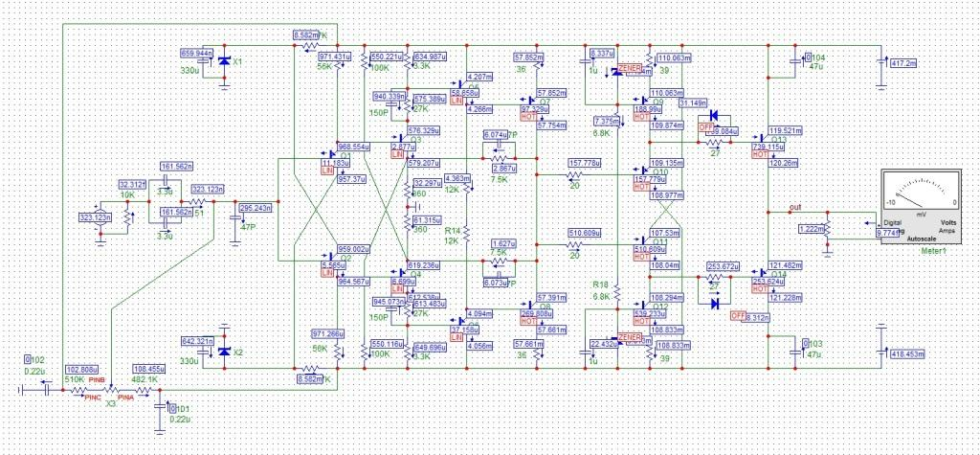
Task: Select transistor Q9 symbol
Action: click(x=644, y=101)
